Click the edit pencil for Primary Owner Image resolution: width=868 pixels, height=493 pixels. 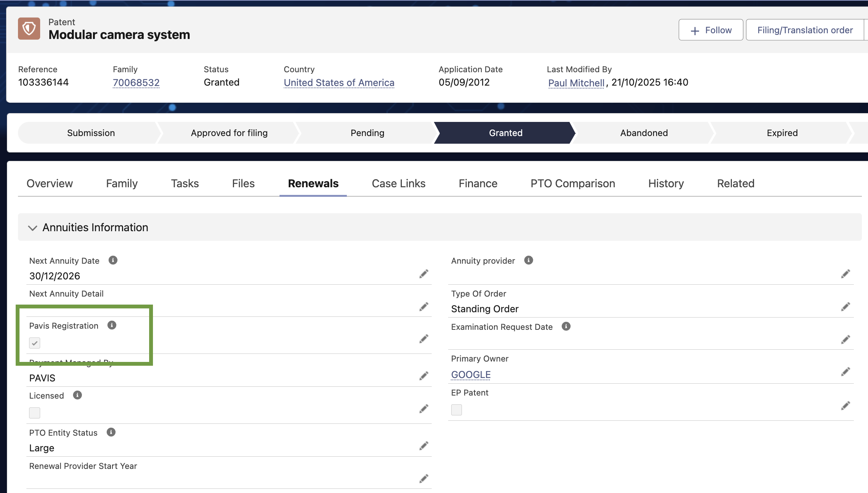pos(845,372)
